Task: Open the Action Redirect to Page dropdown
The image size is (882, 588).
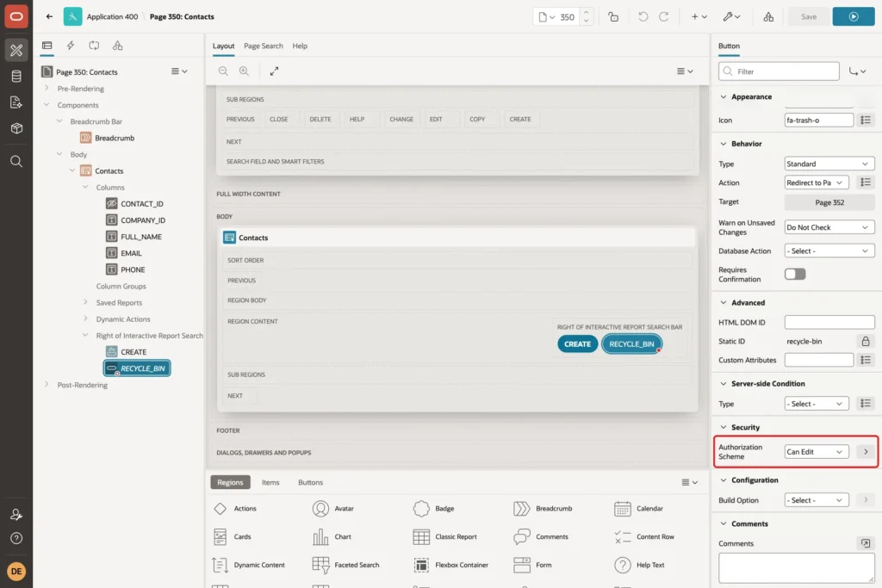Action: click(817, 183)
